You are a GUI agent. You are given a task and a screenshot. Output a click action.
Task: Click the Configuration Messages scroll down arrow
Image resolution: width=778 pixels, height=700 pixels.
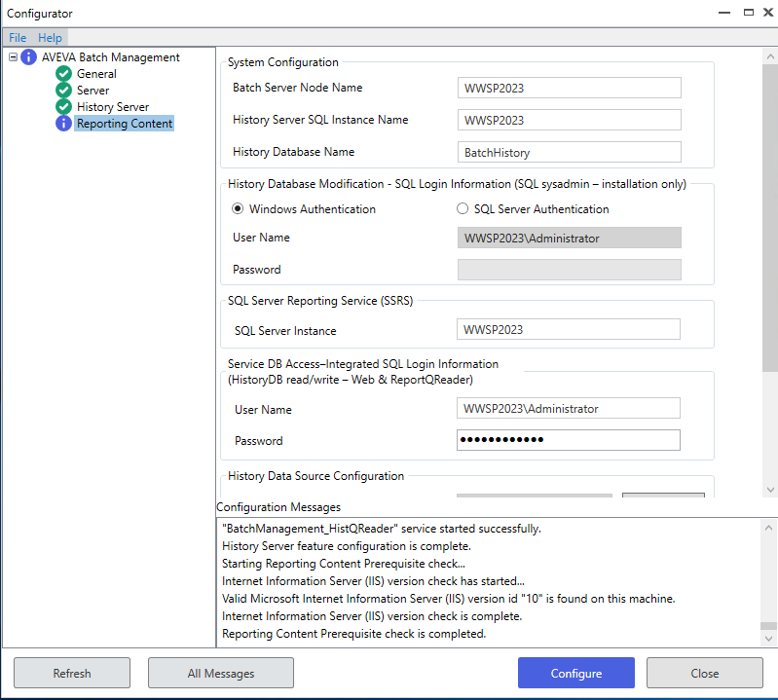point(768,639)
